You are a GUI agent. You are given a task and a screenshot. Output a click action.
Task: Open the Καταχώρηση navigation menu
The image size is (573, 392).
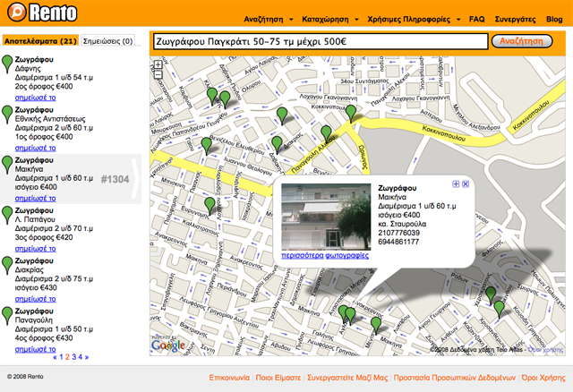[325, 20]
